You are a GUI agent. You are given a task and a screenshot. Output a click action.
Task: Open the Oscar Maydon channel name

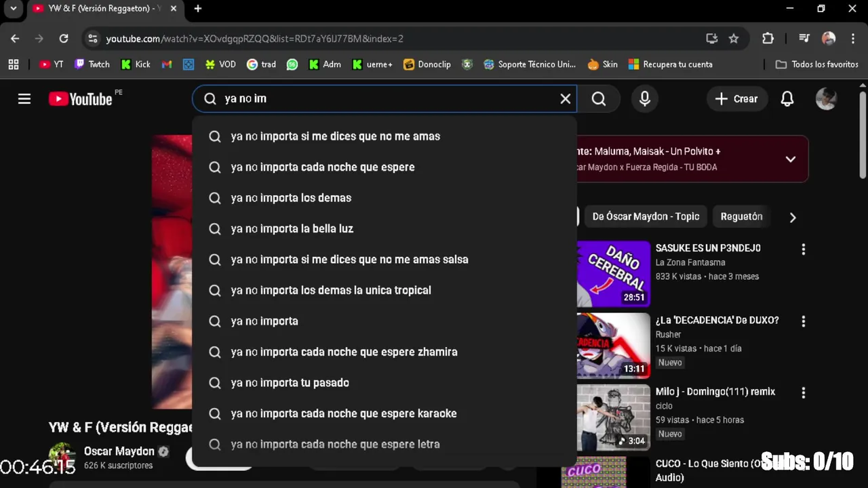[x=119, y=451]
